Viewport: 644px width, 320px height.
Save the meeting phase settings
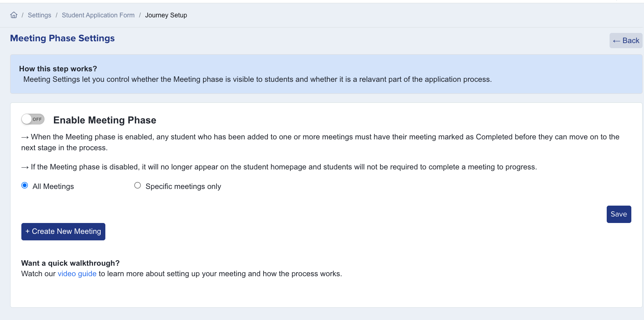(x=619, y=214)
